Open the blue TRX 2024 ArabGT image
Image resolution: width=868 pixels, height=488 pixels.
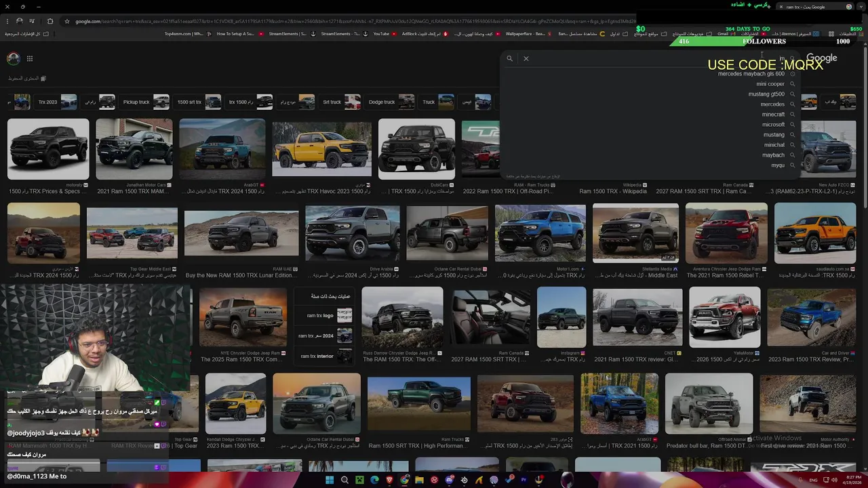[x=222, y=149]
